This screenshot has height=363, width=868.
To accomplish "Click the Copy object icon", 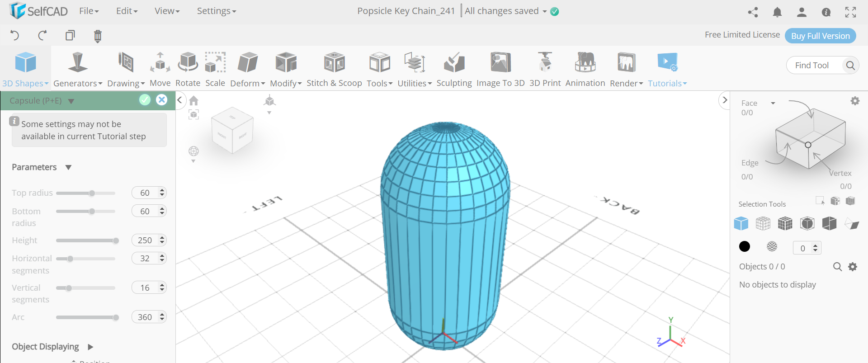I will [70, 35].
